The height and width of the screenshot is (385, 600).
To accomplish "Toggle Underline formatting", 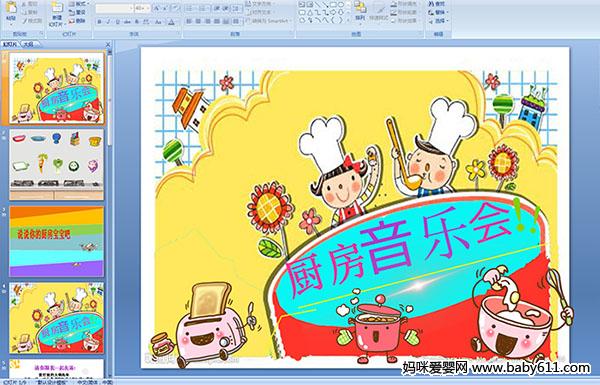I will [x=117, y=22].
